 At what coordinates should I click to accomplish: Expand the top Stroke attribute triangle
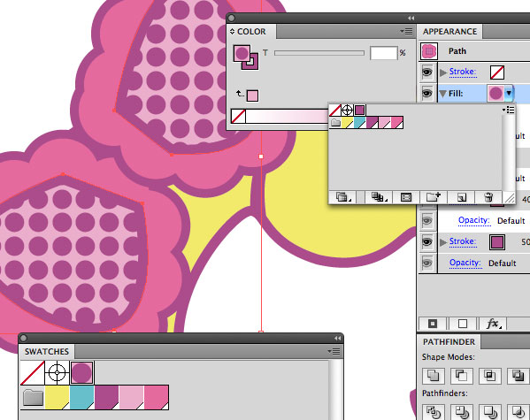pos(443,73)
